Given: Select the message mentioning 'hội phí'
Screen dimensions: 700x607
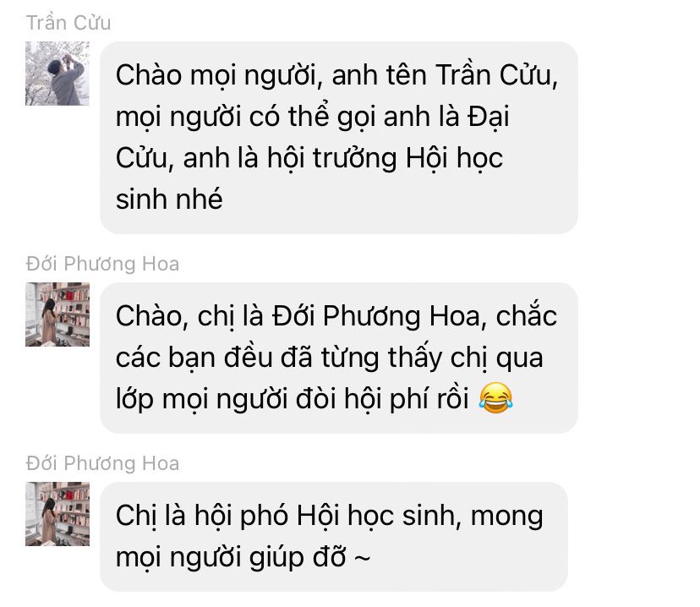Looking at the screenshot, I should click(x=339, y=358).
